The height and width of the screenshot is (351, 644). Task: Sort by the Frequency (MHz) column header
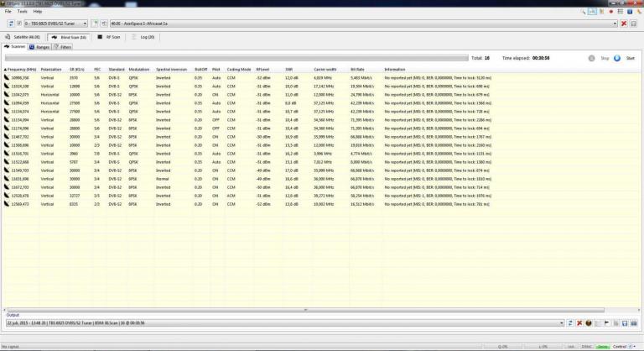21,69
